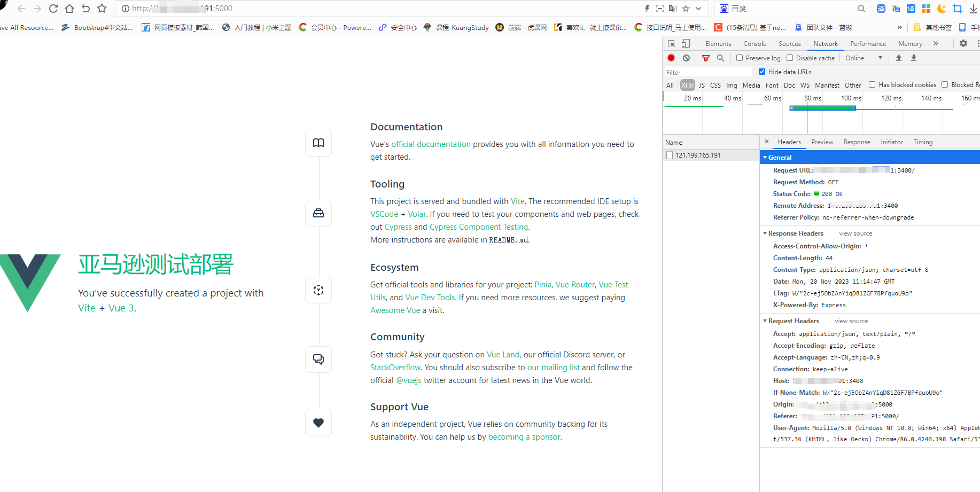Click the Ecosystem icon on the page
Viewport: 980px width, 492px height.
click(x=318, y=290)
